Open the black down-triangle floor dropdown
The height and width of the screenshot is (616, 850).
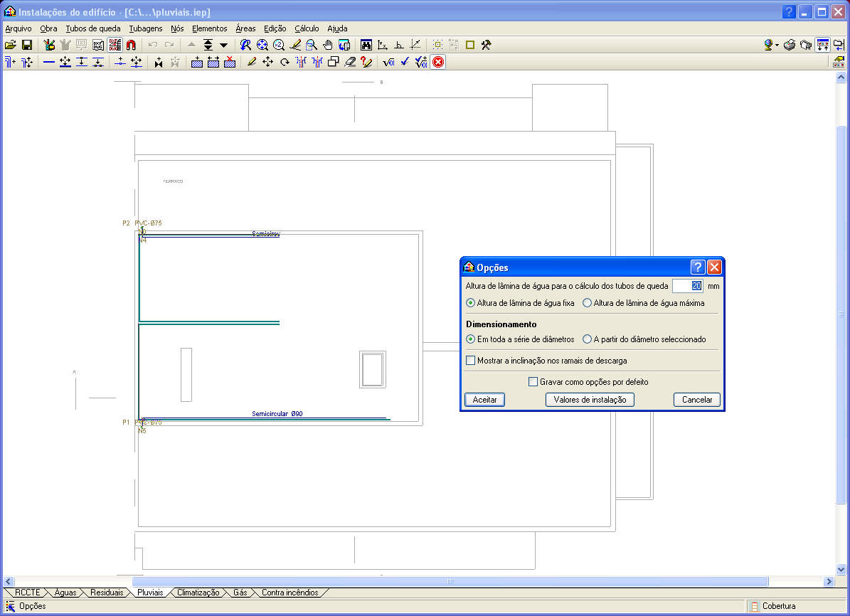(223, 45)
